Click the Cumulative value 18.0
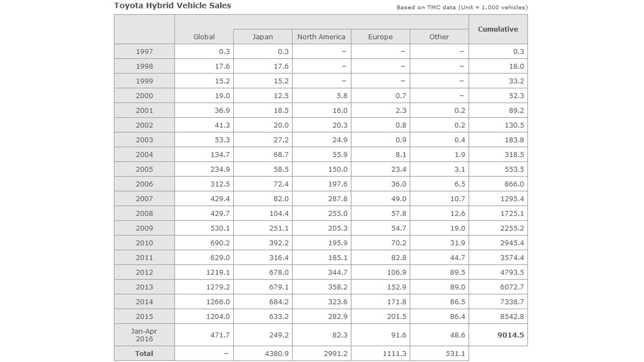Screen dimensions: 644x362 (x=516, y=66)
